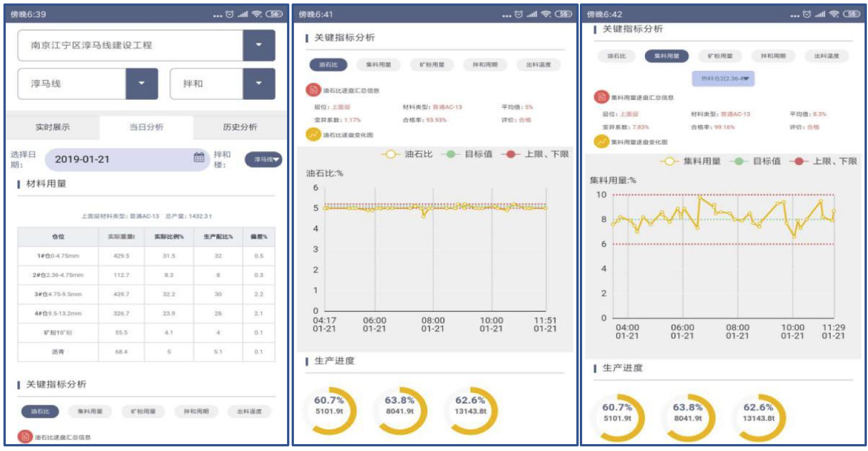Open the 热料仓2 bin dropdown

coord(722,78)
